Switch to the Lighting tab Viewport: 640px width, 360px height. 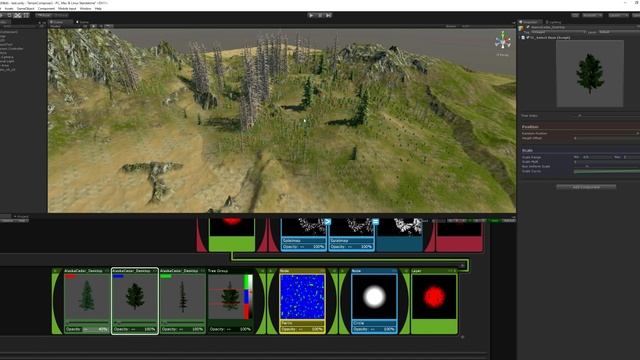[554, 22]
